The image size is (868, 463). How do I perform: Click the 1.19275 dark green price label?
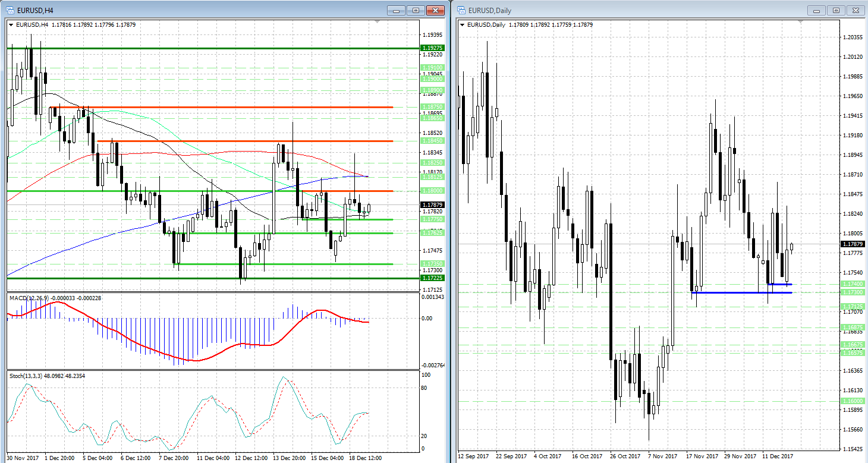pyautogui.click(x=432, y=48)
